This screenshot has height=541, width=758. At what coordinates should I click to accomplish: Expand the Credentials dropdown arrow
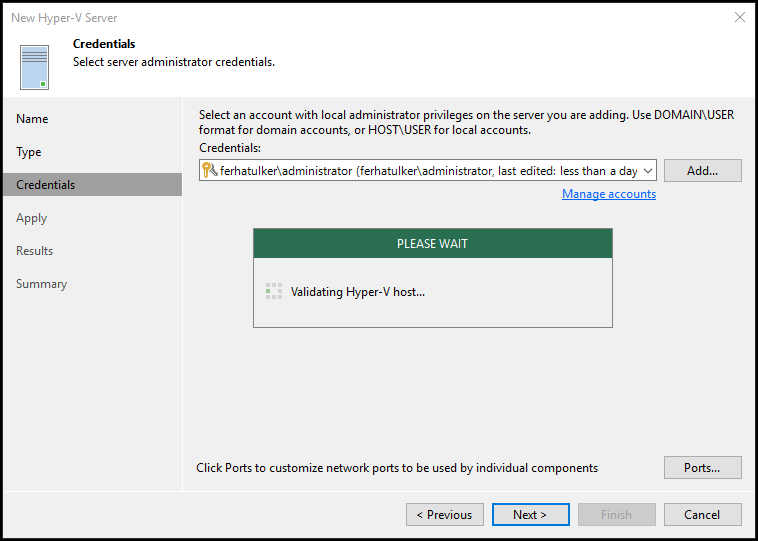[648, 171]
